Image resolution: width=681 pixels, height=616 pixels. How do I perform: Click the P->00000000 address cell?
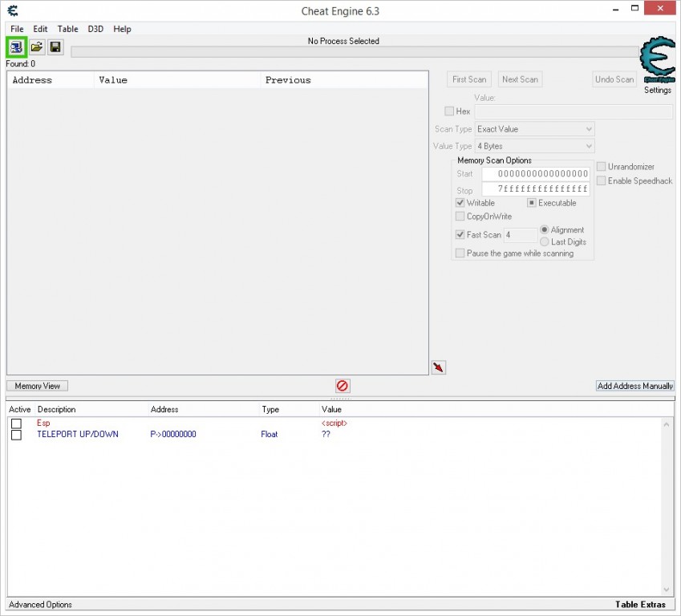coord(173,434)
